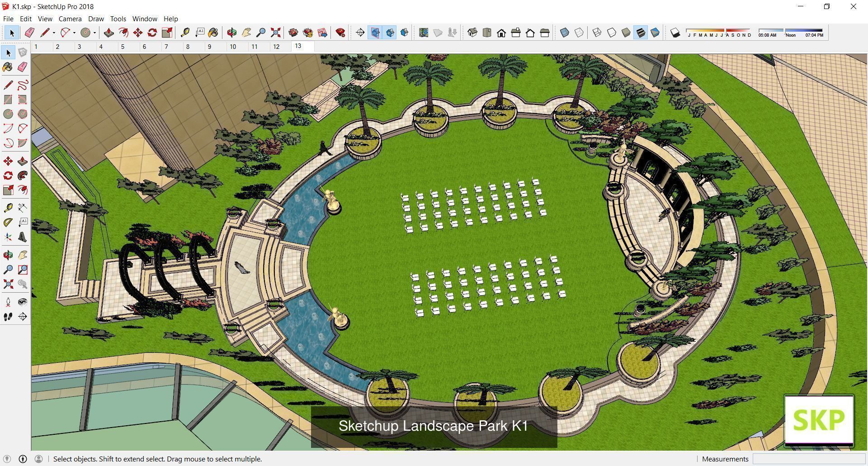Click the Add Location map icon
The width and height of the screenshot is (868, 466).
(424, 33)
